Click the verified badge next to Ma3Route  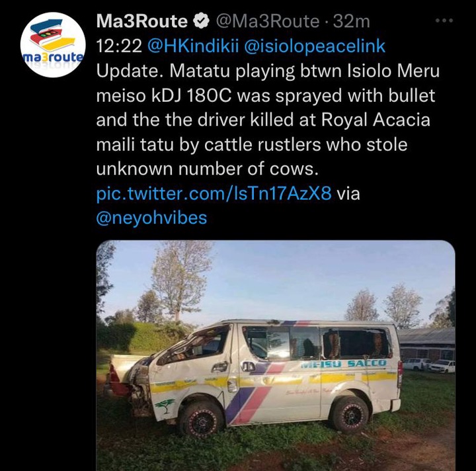click(202, 22)
